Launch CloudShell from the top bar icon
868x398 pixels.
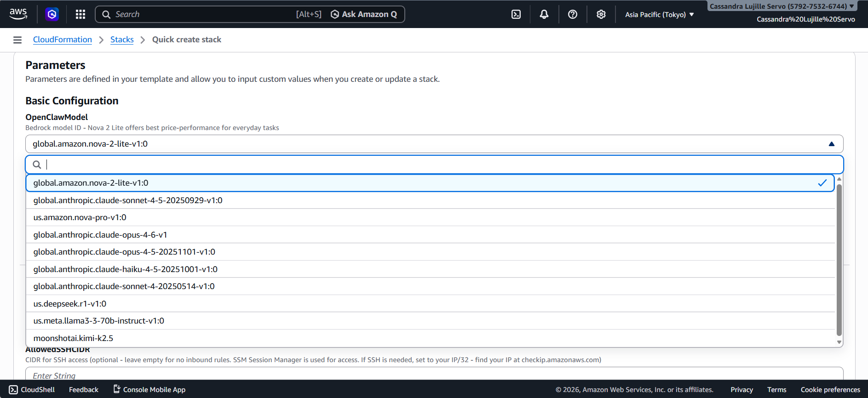tap(516, 14)
